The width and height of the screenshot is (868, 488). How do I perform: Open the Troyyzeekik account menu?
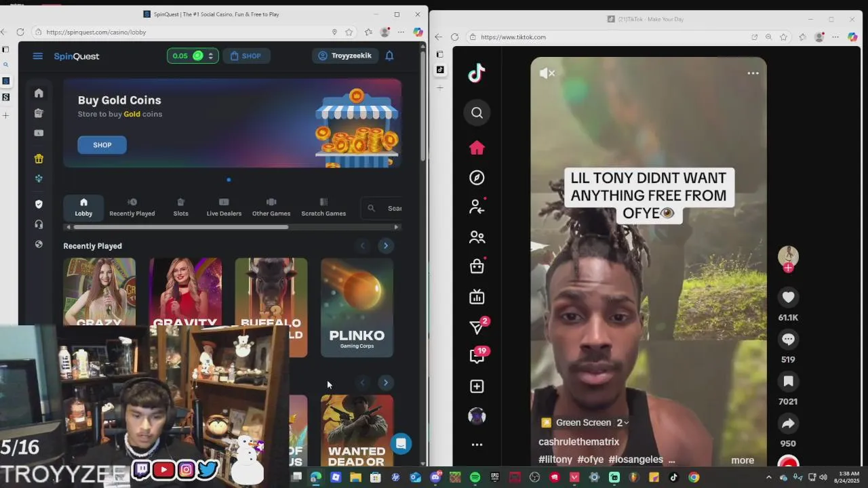pyautogui.click(x=345, y=56)
